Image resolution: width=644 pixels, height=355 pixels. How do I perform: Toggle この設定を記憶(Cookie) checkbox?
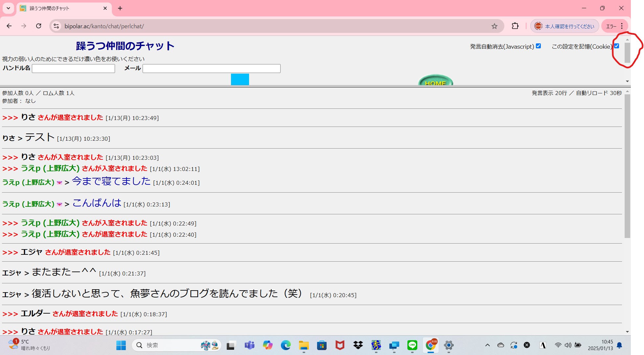pos(617,46)
